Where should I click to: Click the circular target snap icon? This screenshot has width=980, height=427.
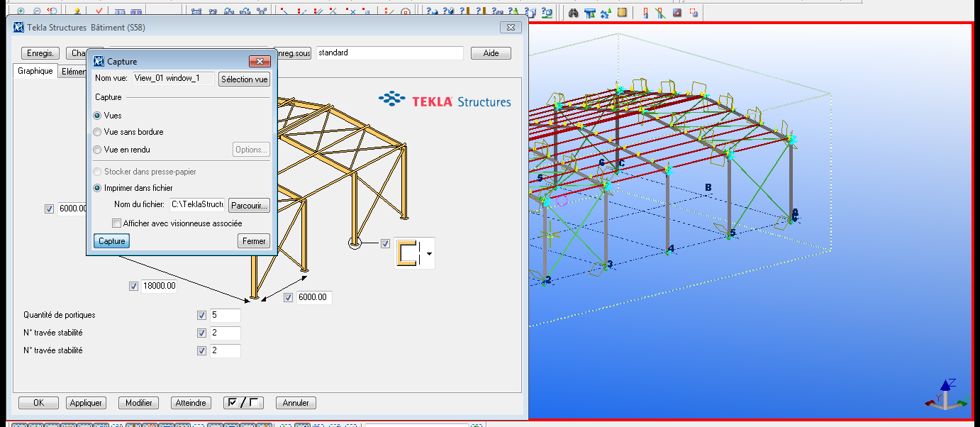pos(405,12)
